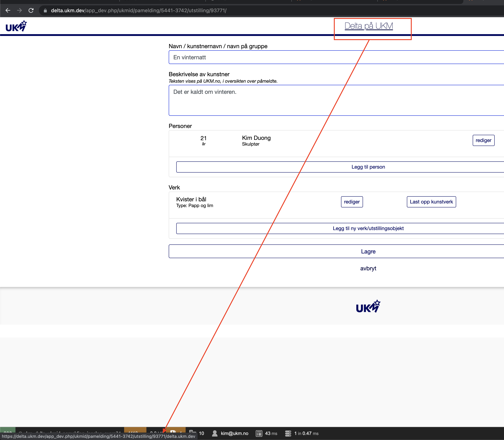
Task: Click the avbryt link
Action: coord(368,268)
